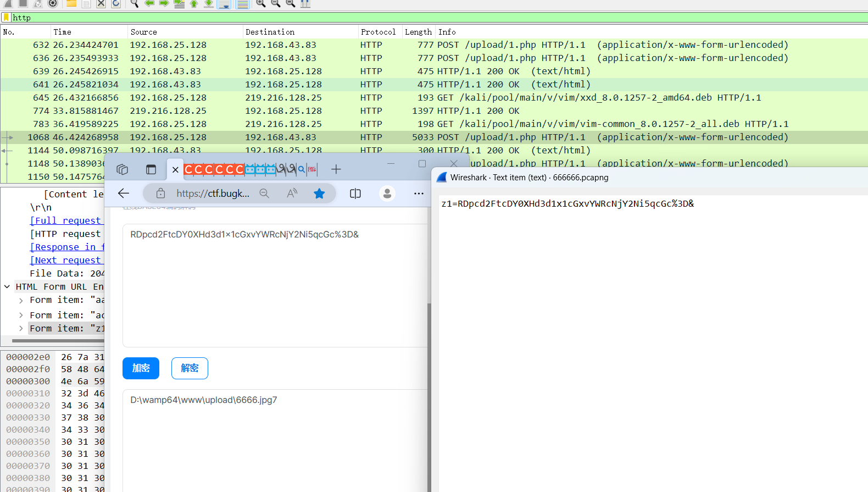This screenshot has width=868, height=492.
Task: Switch to the red BASE browser tab
Action: (311, 169)
